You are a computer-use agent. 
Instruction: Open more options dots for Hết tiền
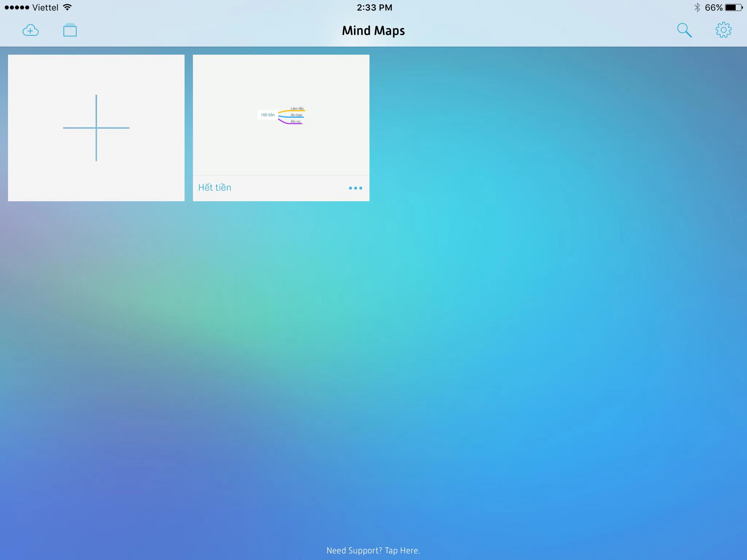355,188
